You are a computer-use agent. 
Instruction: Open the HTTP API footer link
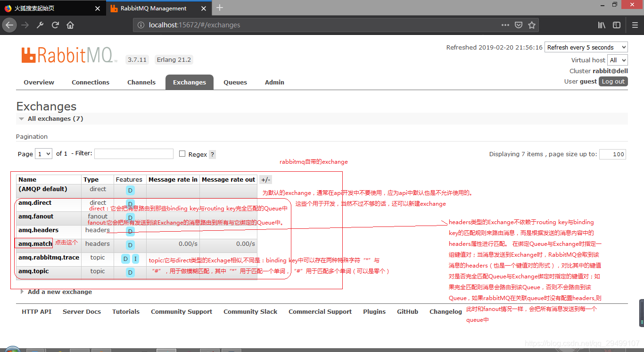click(x=37, y=311)
